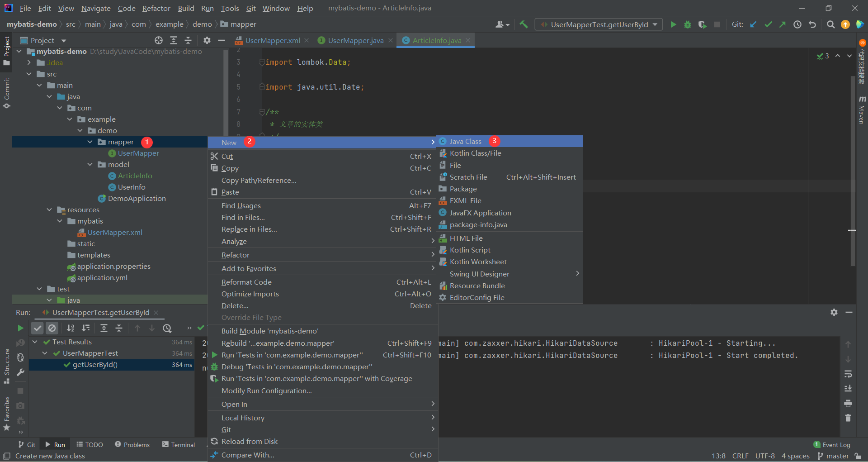868x462 pixels.
Task: Click print icon in Run console
Action: click(848, 403)
